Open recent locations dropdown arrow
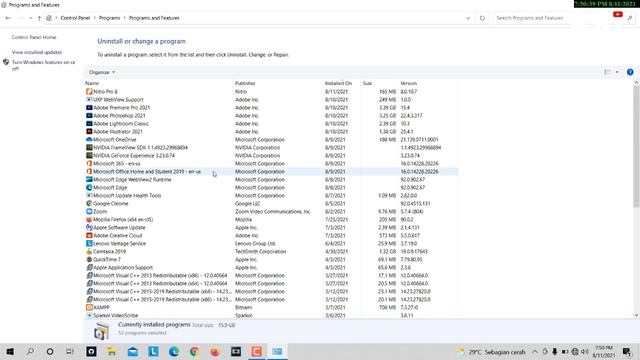The image size is (640, 360). [x=31, y=18]
